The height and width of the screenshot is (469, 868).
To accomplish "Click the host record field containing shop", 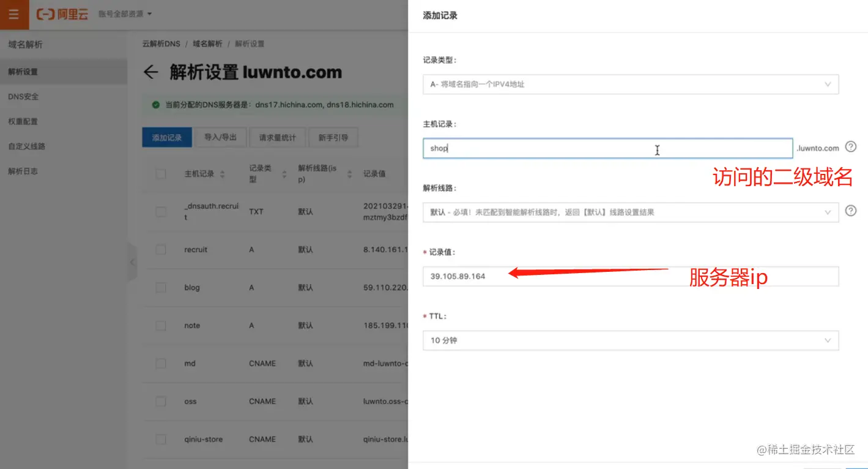I will point(608,148).
